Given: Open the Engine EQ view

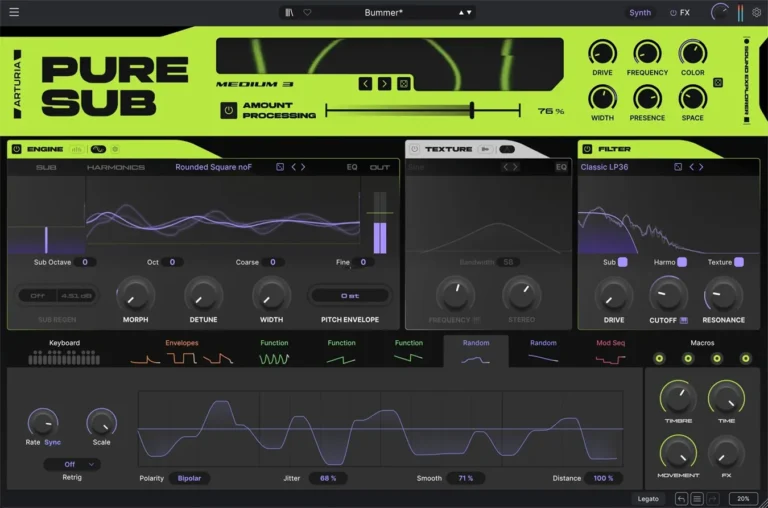Looking at the screenshot, I should (x=352, y=167).
